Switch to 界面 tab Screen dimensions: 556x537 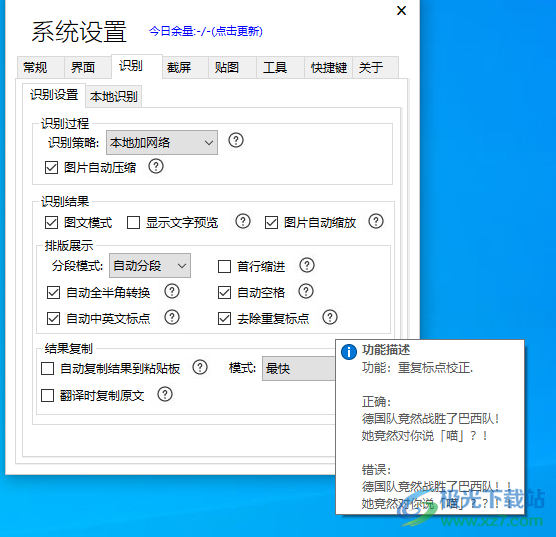88,67
